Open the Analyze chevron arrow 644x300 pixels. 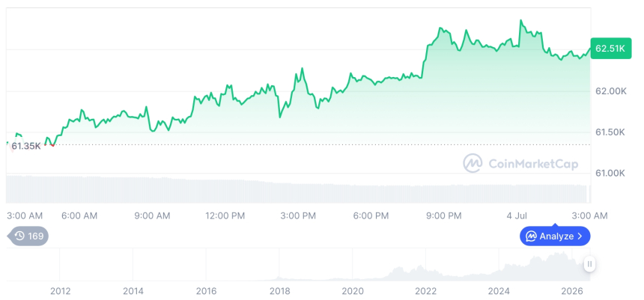click(x=580, y=236)
